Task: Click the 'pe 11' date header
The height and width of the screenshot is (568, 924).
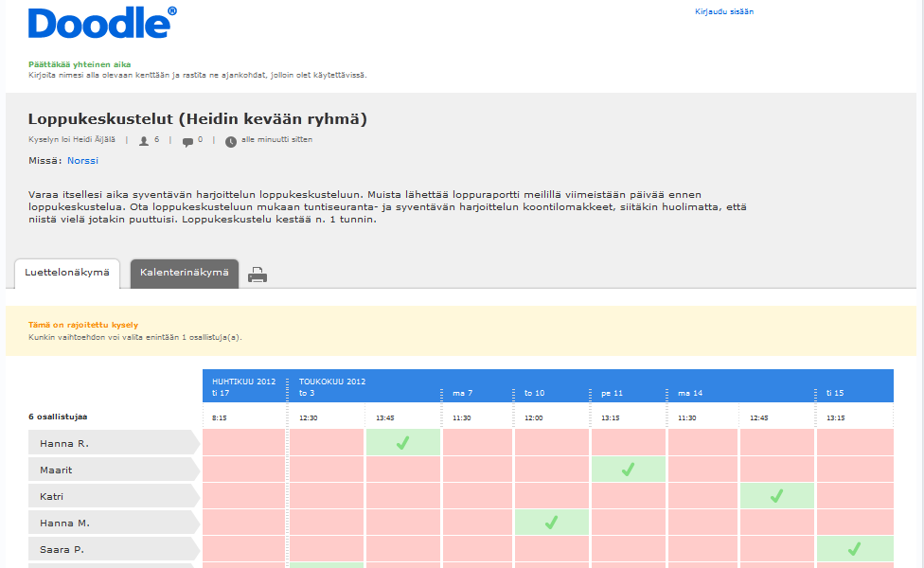Action: point(612,393)
